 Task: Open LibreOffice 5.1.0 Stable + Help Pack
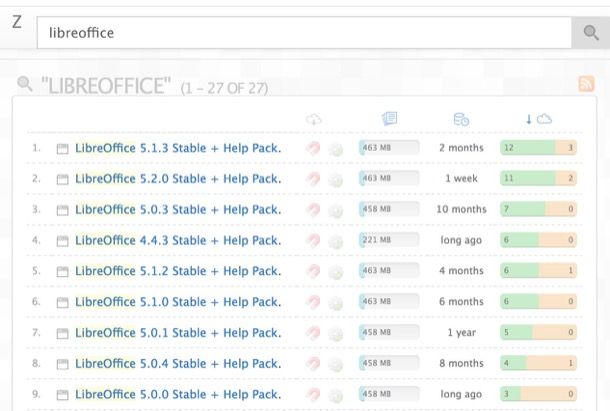point(178,302)
